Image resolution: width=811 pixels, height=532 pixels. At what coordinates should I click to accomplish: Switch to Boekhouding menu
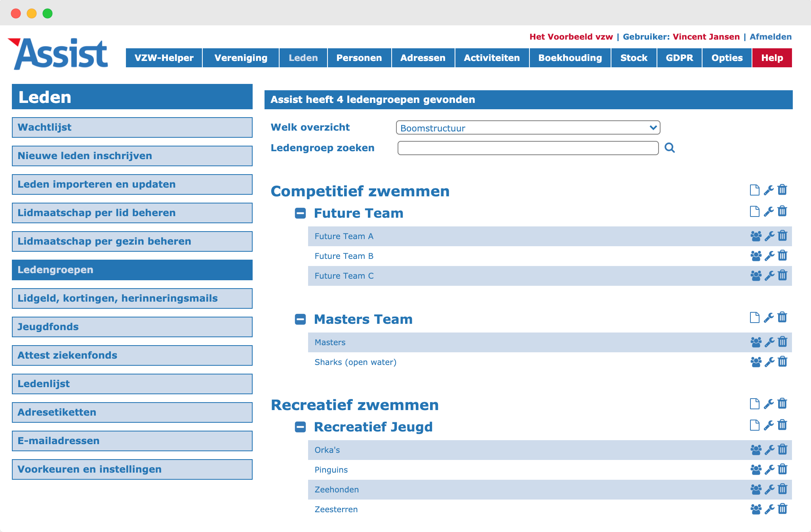(570, 58)
